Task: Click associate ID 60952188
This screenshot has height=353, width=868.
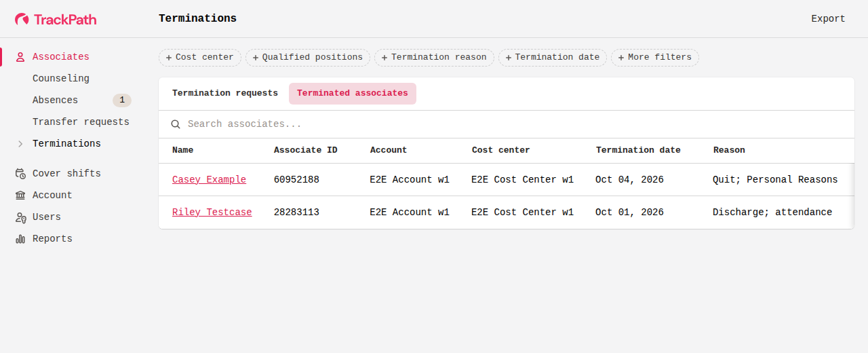Action: click(296, 180)
